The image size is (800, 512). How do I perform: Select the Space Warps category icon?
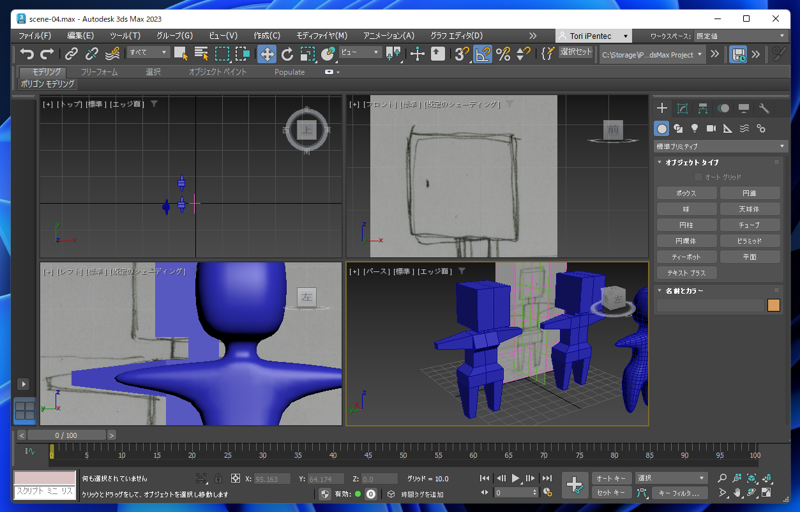click(x=744, y=129)
